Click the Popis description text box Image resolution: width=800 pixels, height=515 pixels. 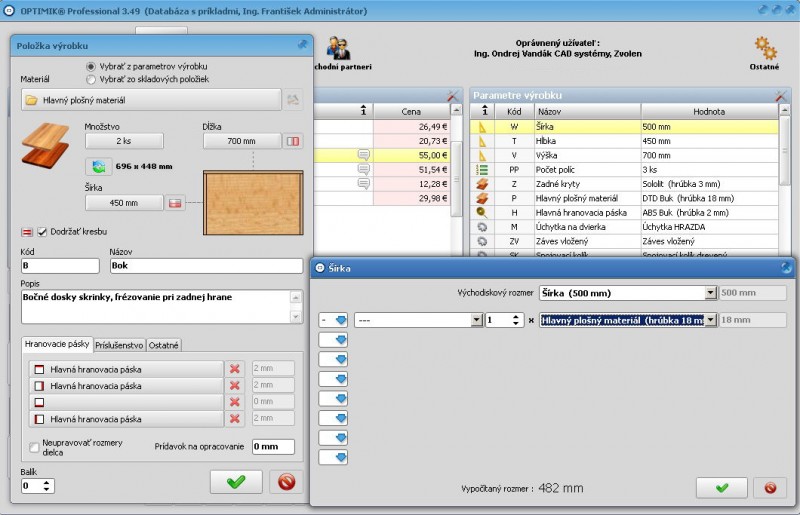tap(156, 306)
